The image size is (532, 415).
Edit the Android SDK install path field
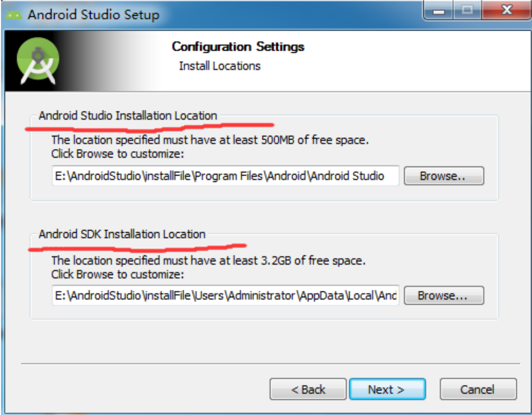click(225, 295)
